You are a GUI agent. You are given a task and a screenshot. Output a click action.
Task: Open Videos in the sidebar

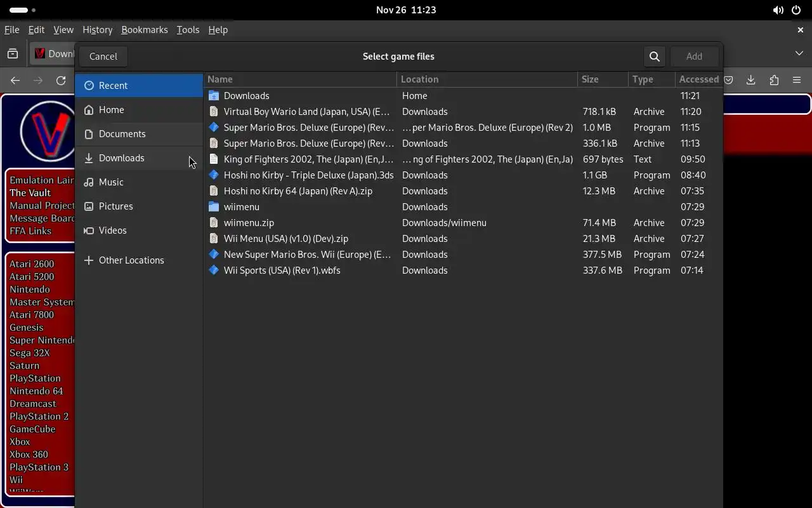(139, 231)
